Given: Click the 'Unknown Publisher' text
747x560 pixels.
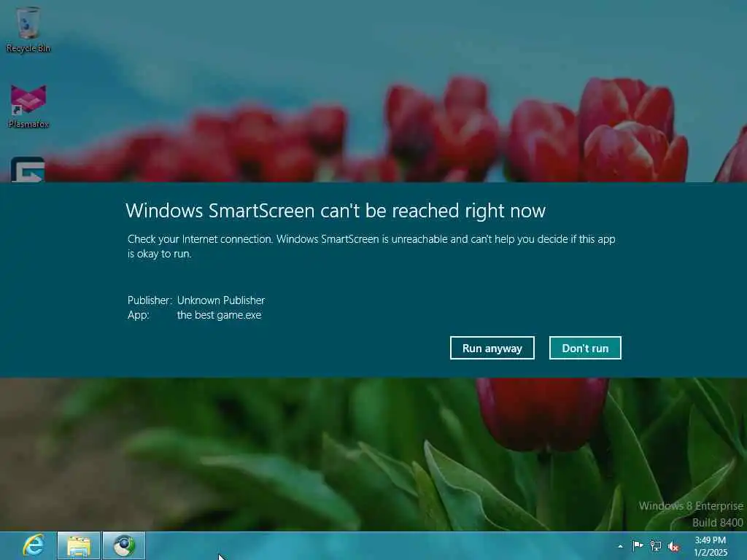Looking at the screenshot, I should (221, 300).
